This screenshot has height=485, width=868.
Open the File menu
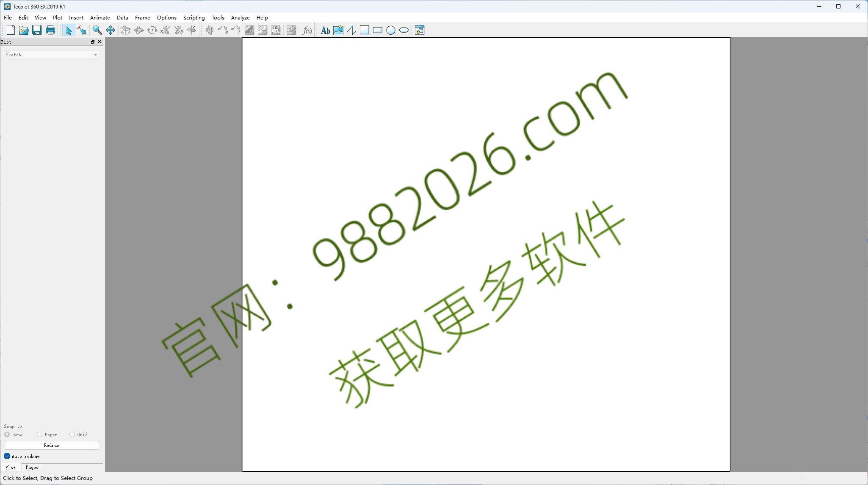pyautogui.click(x=8, y=17)
